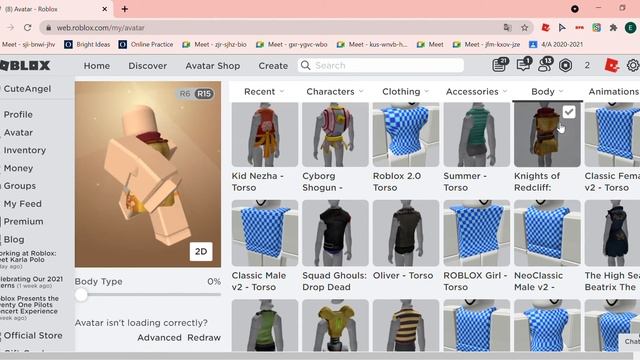Screen dimensions: 640x360
Task: Click the red Roblox Studio icon in header
Action: [611, 65]
